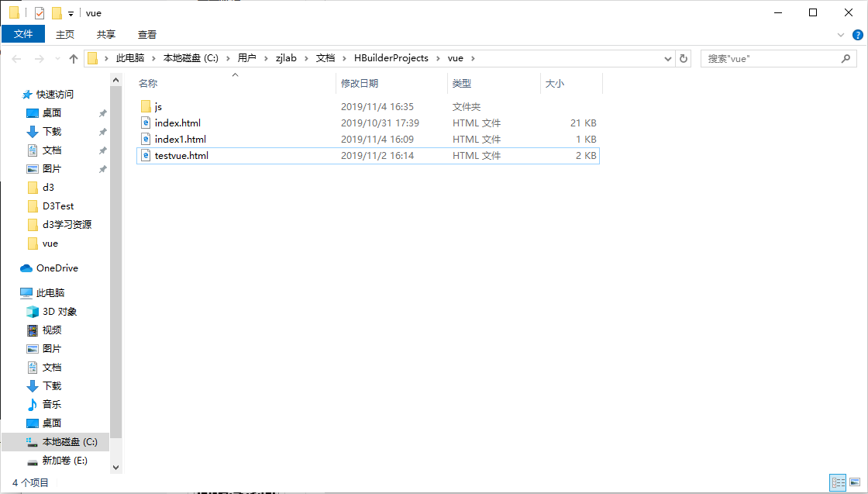Click 文档 in the address path
The image size is (868, 494).
tap(325, 58)
